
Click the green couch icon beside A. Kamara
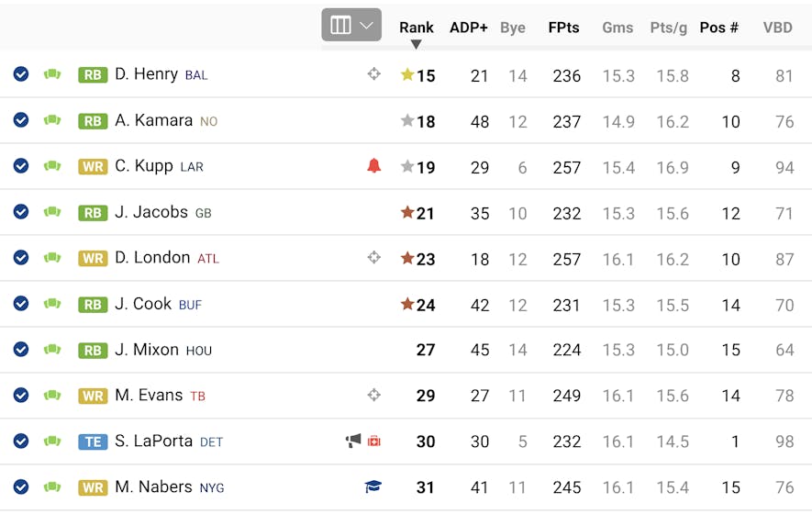coord(51,120)
